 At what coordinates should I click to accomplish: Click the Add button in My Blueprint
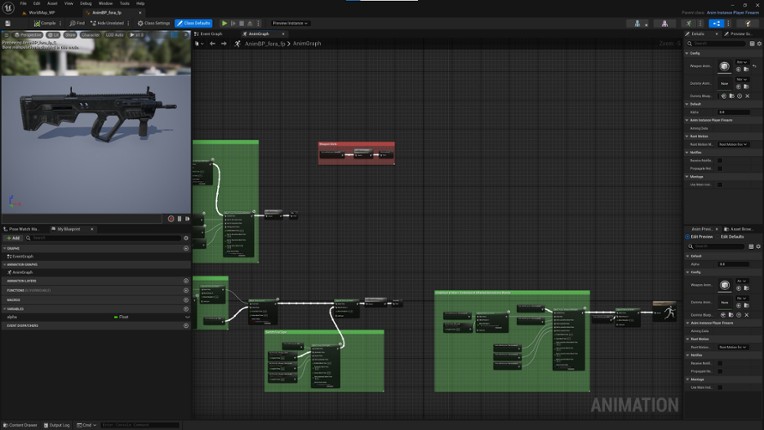(14, 238)
